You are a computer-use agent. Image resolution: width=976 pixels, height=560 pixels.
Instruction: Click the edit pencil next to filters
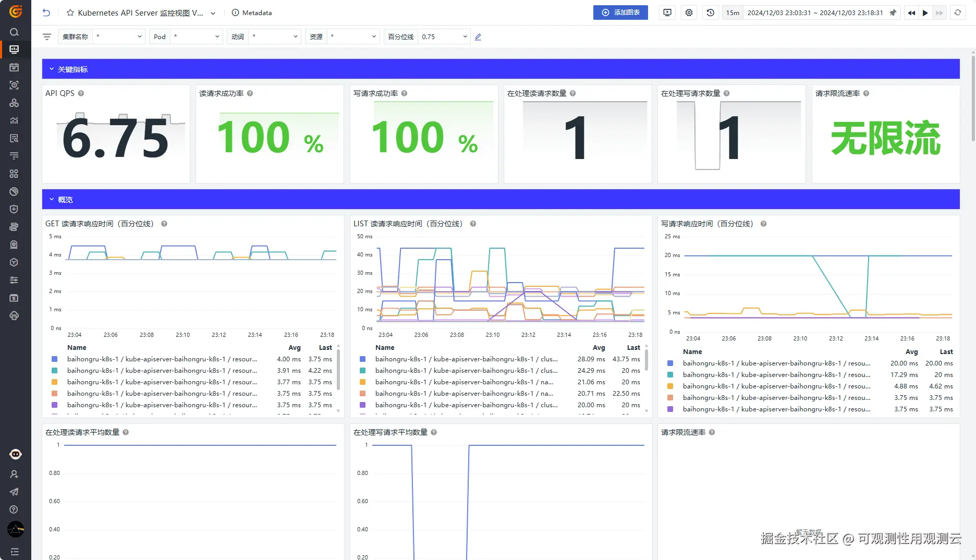[x=478, y=37]
